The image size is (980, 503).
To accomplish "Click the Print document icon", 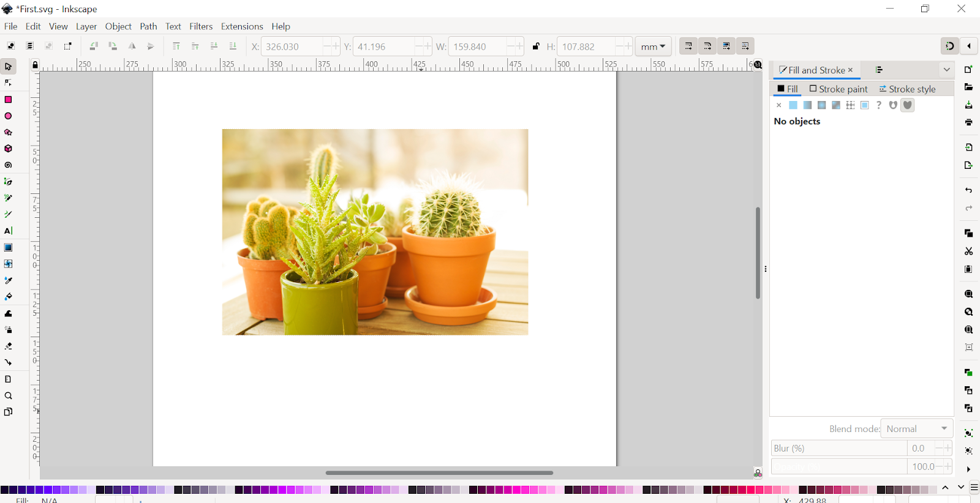I will [968, 122].
